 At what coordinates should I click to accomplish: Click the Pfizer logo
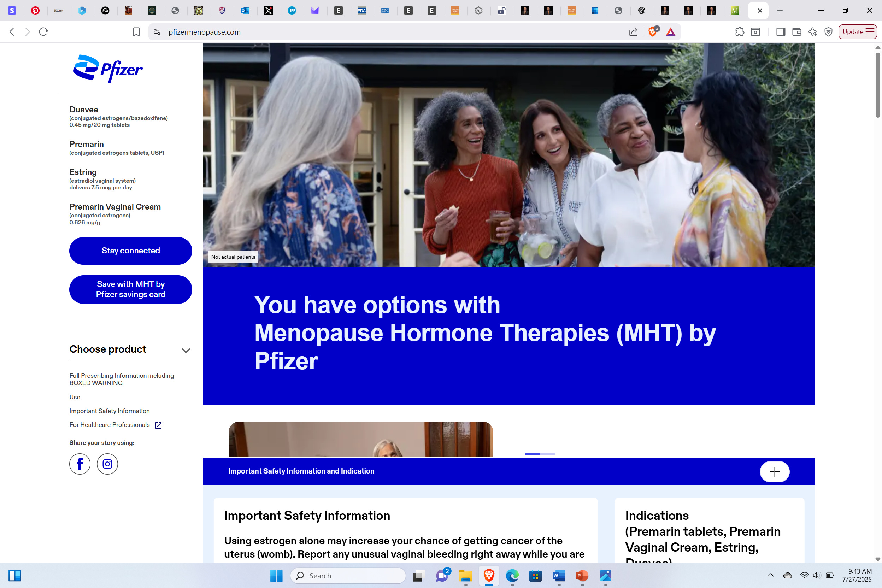(x=108, y=68)
